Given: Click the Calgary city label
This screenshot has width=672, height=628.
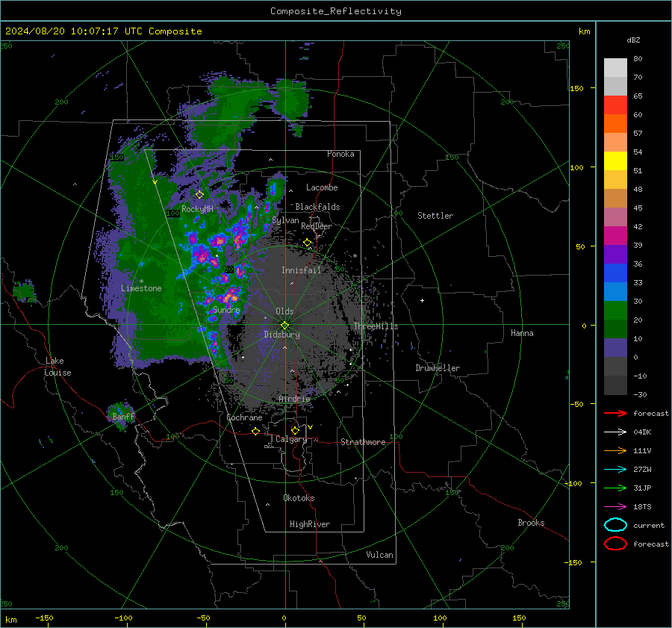Looking at the screenshot, I should (291, 439).
